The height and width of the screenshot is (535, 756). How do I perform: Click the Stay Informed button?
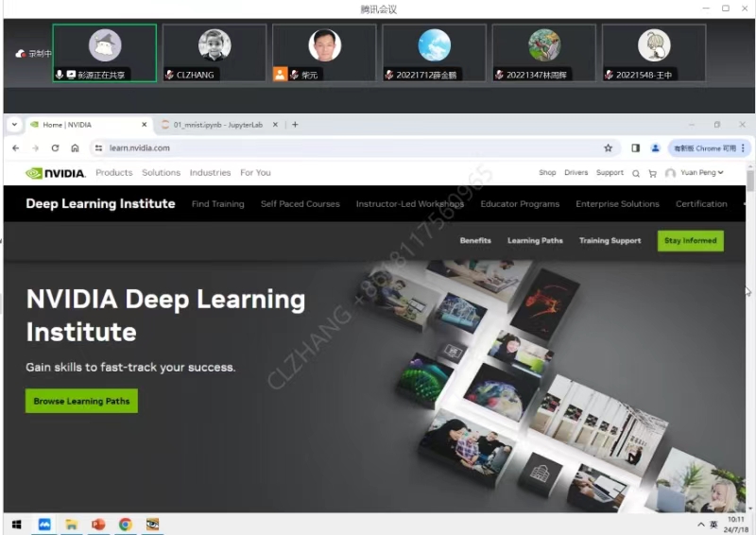point(691,241)
